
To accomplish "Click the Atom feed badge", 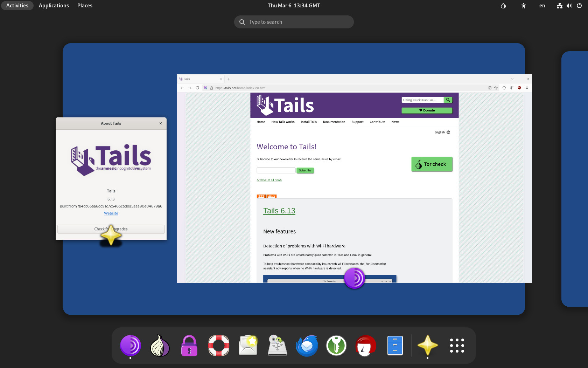I will click(272, 196).
